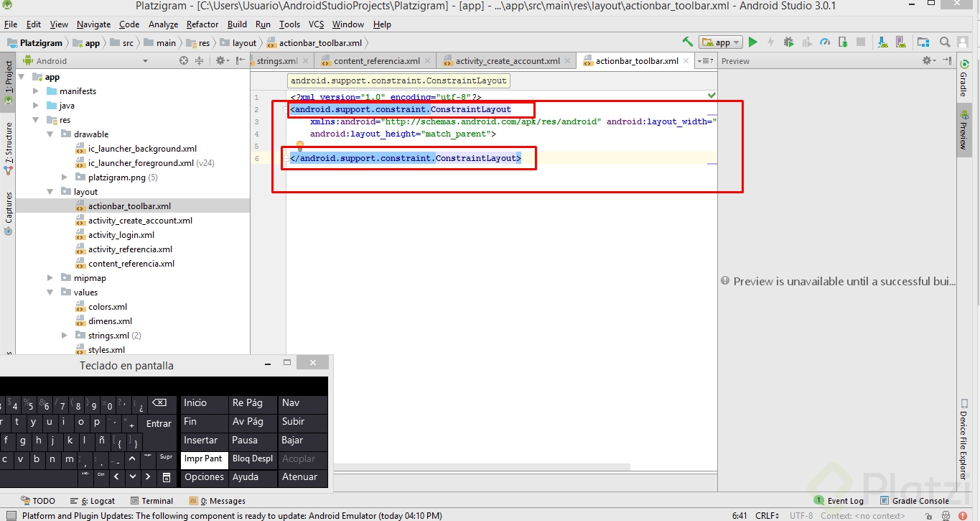Screen dimensions: 980x521
Task: Click the yellow lightbulb intention icon
Action: [300, 146]
